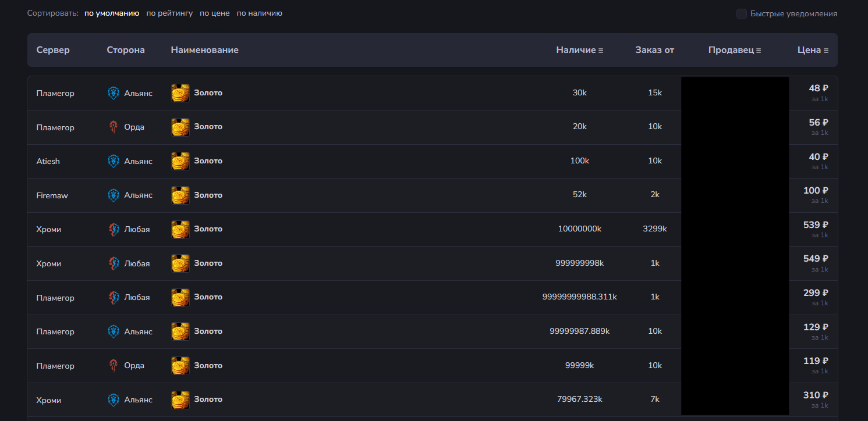Click the Horde faction icon in the Пламегор 20k row
The image size is (868, 421).
pyautogui.click(x=114, y=127)
